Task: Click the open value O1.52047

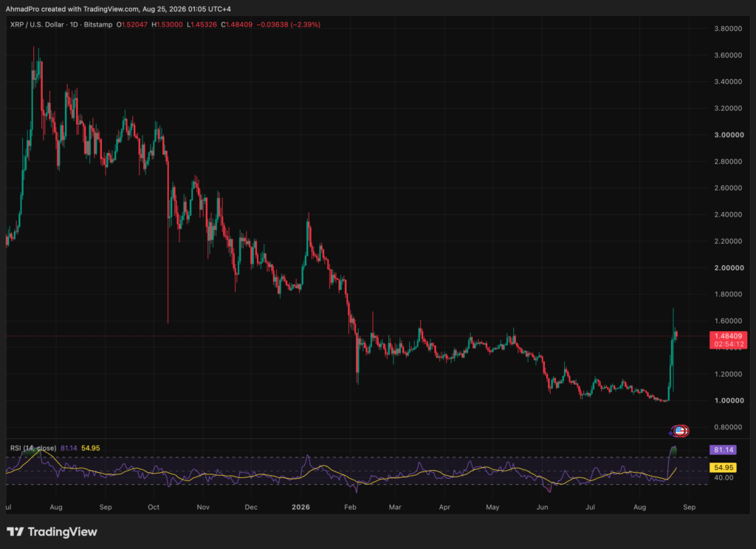Action: pyautogui.click(x=132, y=24)
